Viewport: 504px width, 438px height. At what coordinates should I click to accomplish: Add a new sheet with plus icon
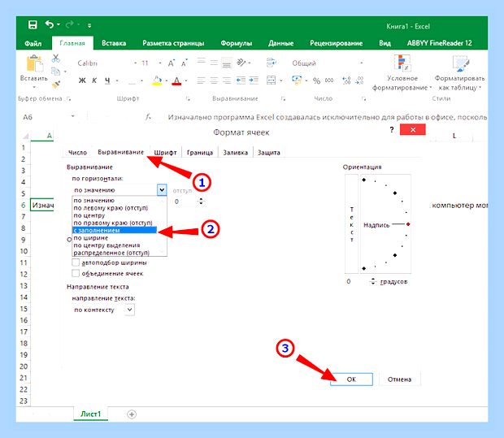132,414
